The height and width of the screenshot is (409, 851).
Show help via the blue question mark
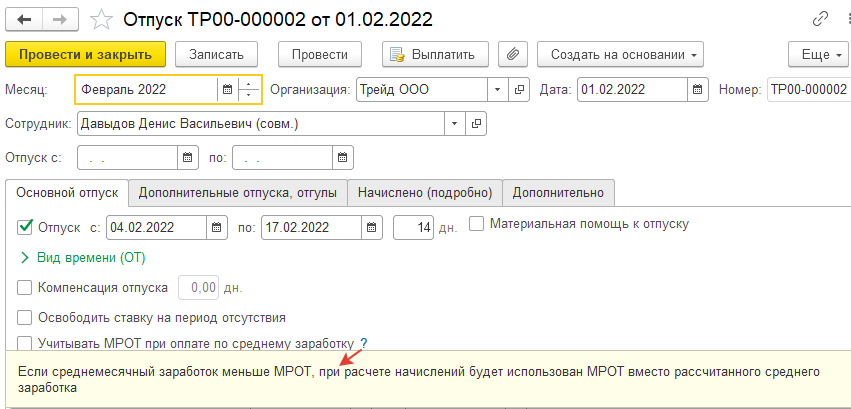[x=364, y=343]
